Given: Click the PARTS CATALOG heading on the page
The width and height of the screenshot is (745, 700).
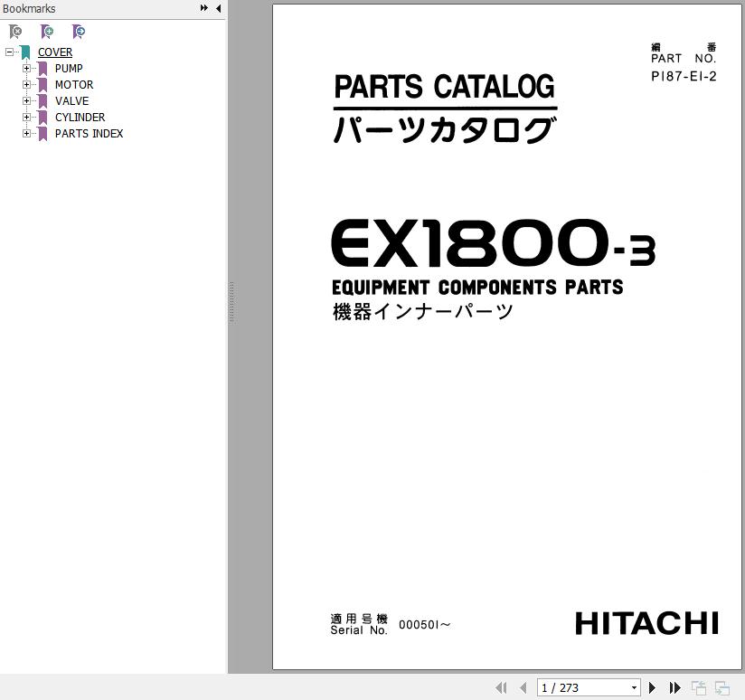Looking at the screenshot, I should 444,87.
